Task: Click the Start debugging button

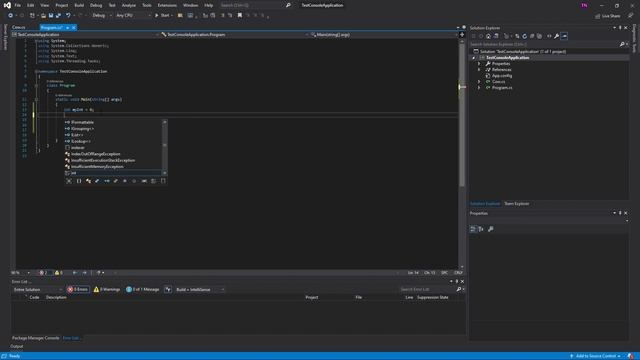Action: tap(162, 16)
